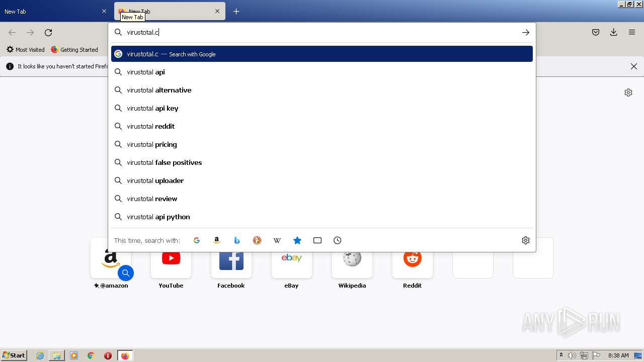Image resolution: width=644 pixels, height=362 pixels.
Task: Pick suggestion 'virustotal review'
Action: pos(322,199)
